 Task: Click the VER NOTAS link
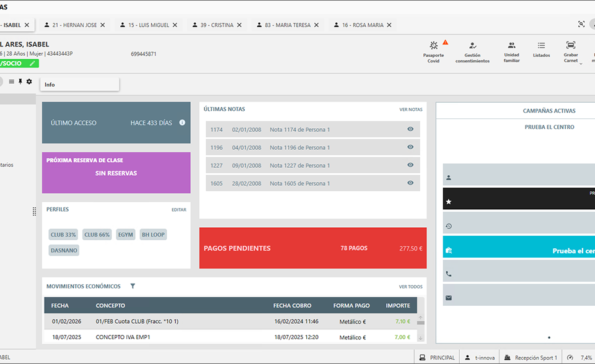tap(410, 110)
